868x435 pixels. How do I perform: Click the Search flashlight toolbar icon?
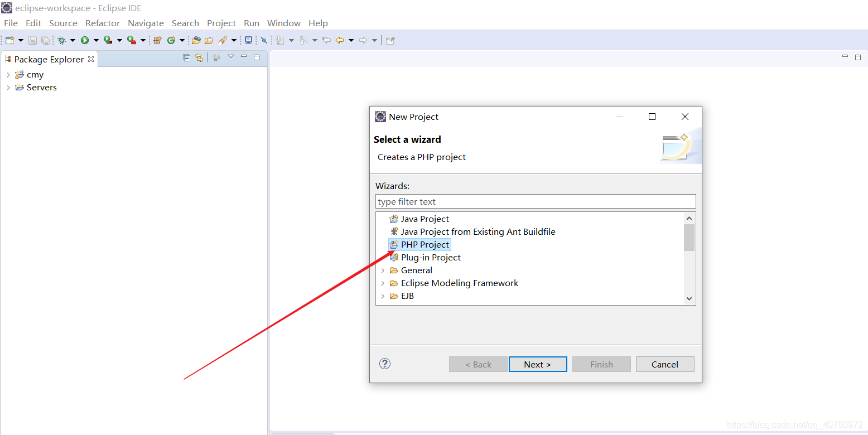223,40
